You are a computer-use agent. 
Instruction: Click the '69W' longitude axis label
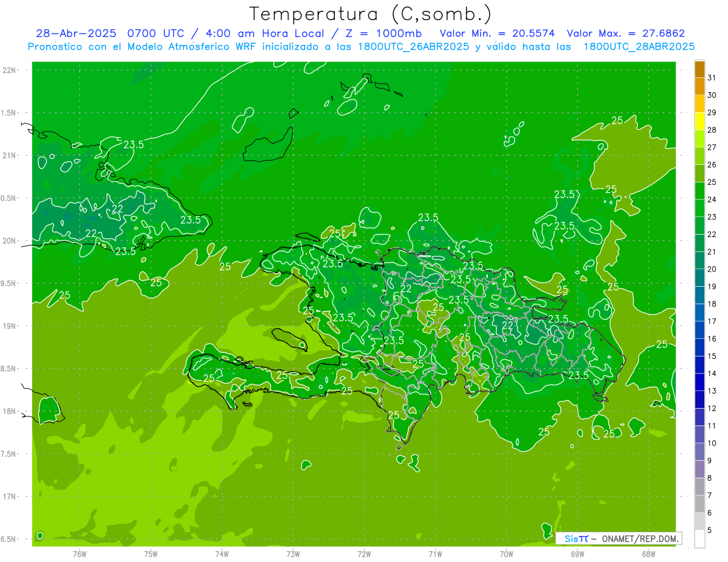click(x=577, y=554)
